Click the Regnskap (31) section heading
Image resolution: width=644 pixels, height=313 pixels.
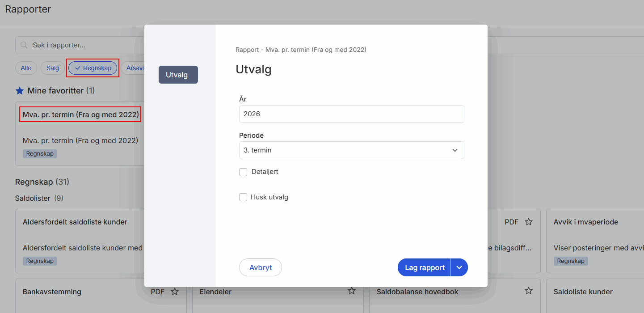[42, 182]
